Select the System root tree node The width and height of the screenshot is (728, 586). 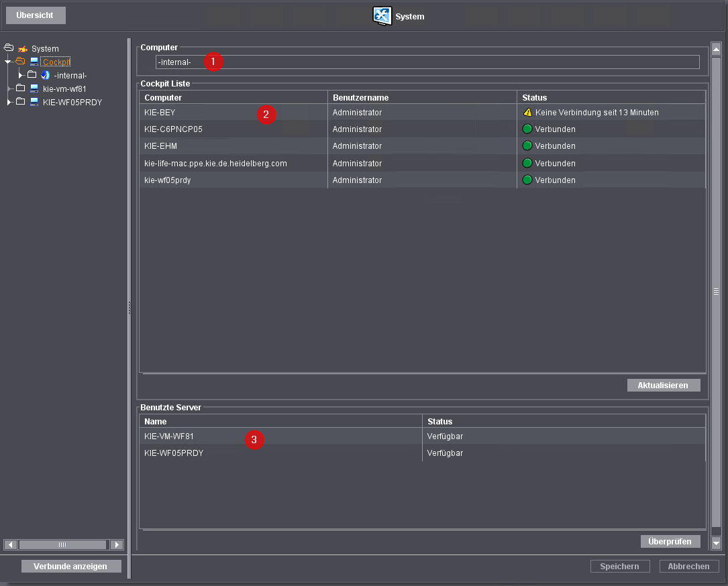pos(45,49)
